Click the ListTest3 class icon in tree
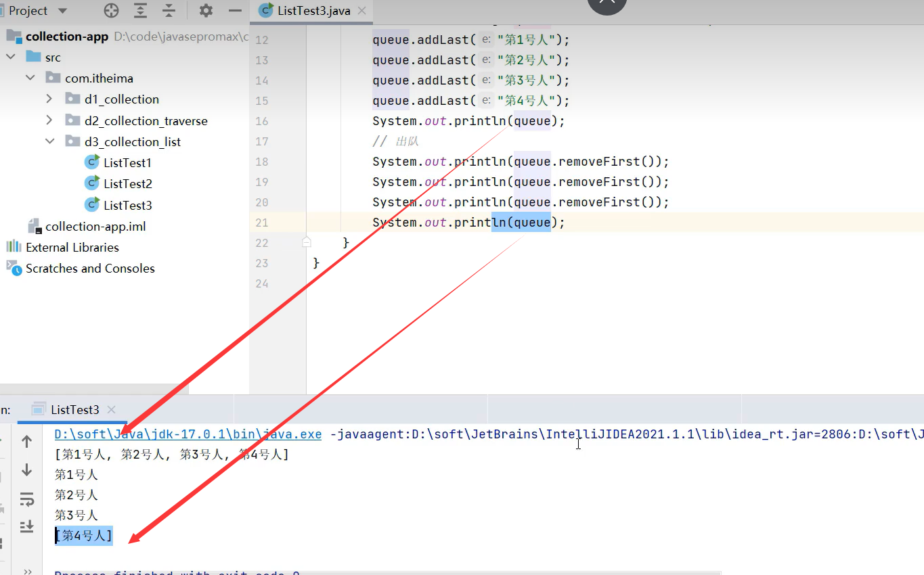924x575 pixels. point(92,204)
